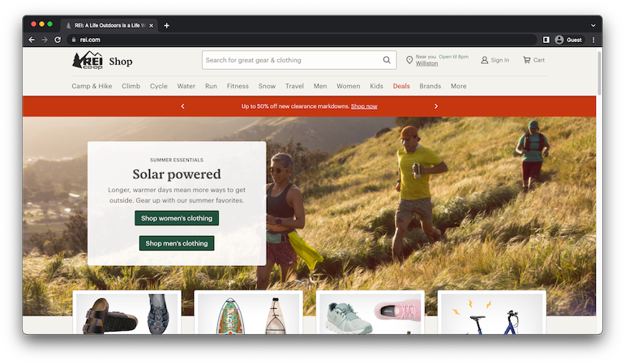Toggle the browser side panel icon
The width and height of the screenshot is (625, 364).
(x=546, y=40)
